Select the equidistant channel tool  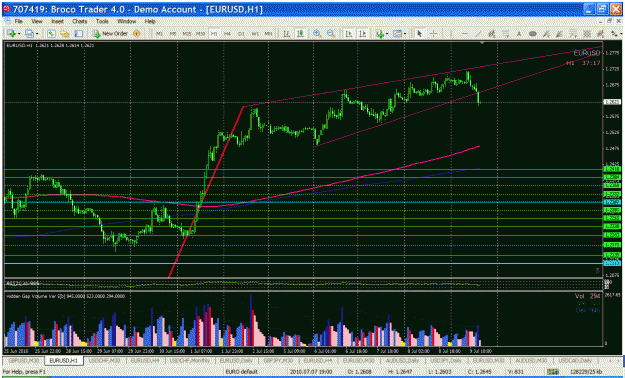click(491, 34)
